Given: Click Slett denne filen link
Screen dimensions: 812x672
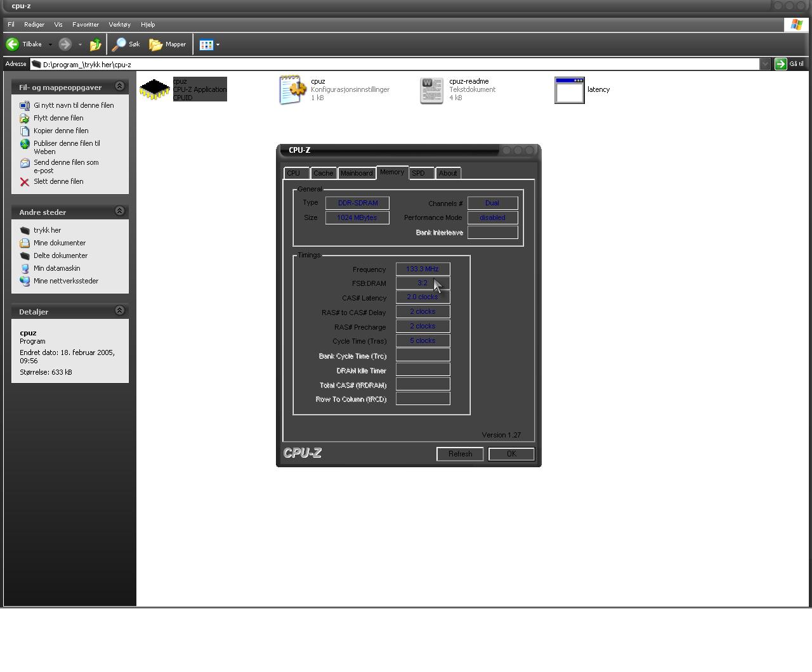Looking at the screenshot, I should [x=58, y=181].
